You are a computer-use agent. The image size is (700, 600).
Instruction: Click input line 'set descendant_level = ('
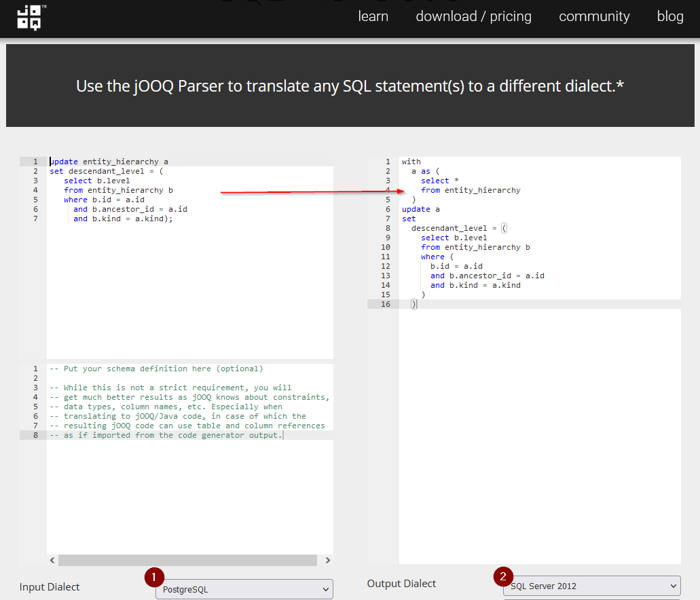click(x=106, y=172)
